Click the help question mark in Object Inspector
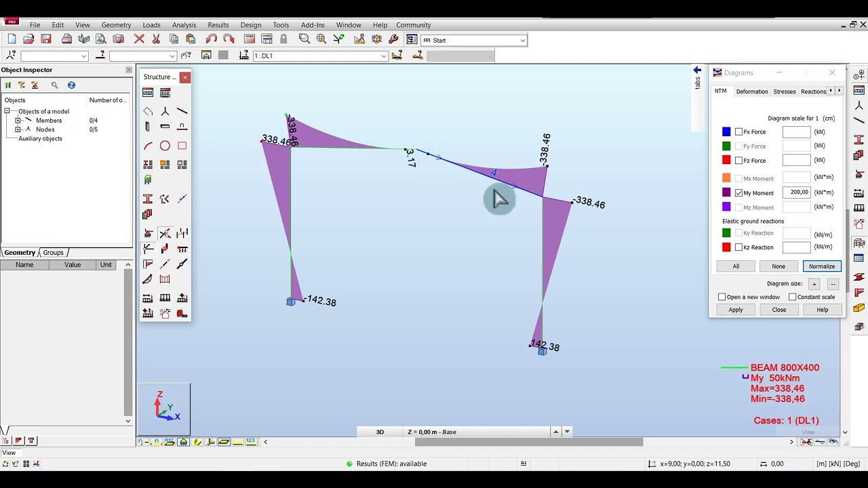 point(71,85)
